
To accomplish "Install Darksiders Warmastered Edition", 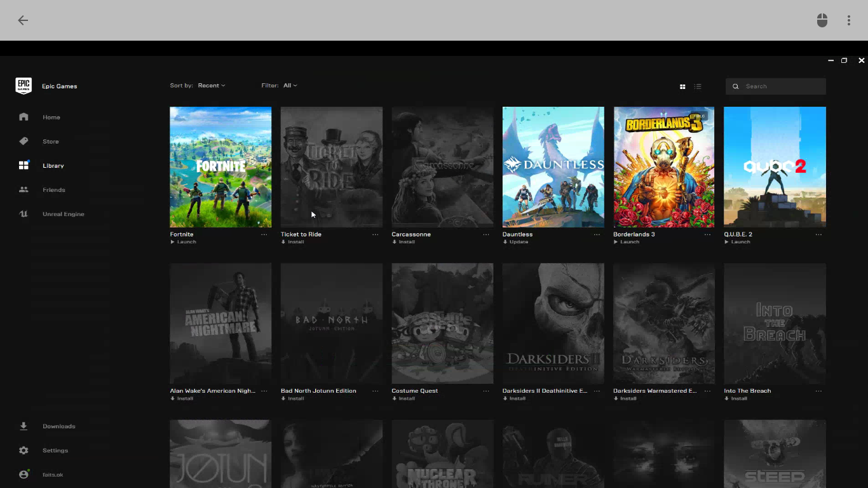I will (x=625, y=398).
